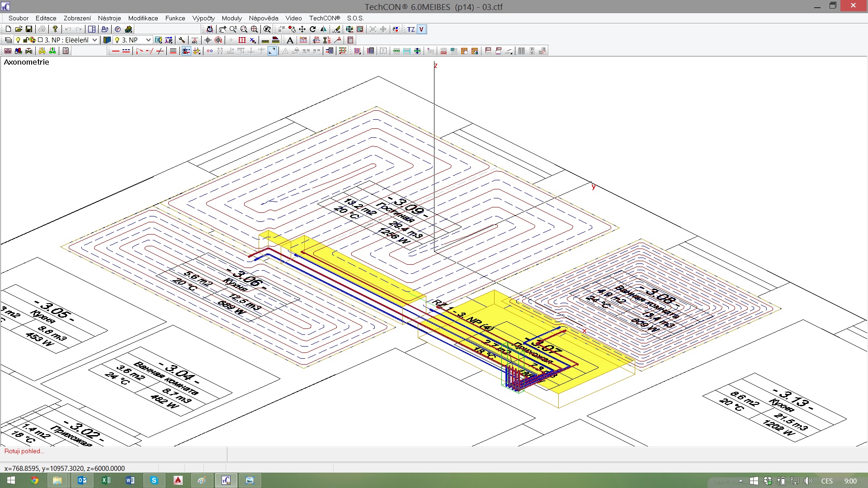868x488 pixels.
Task: Select the text tool letter A
Action: click(290, 40)
